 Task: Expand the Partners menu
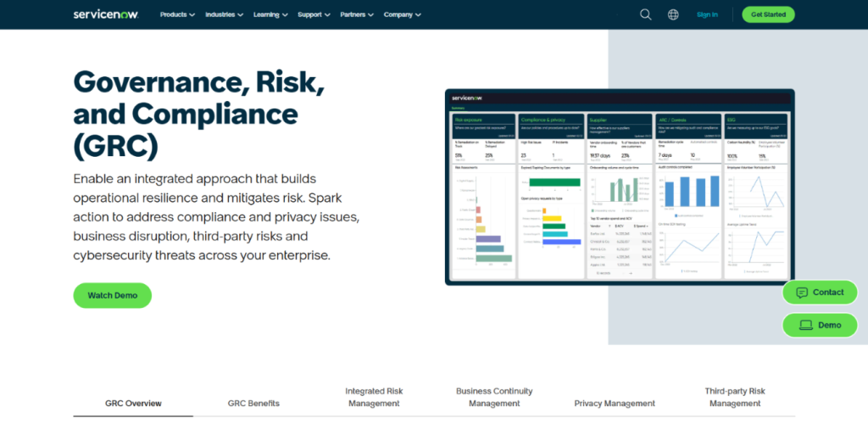pyautogui.click(x=357, y=15)
